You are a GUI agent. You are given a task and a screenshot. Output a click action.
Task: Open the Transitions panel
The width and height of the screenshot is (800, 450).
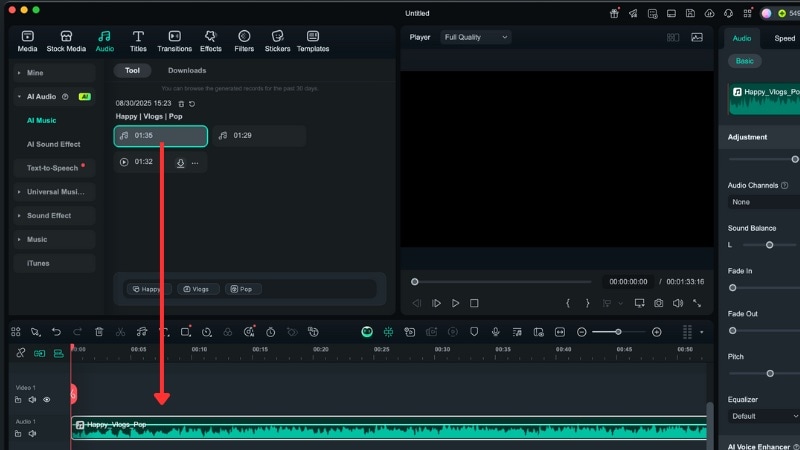(174, 41)
